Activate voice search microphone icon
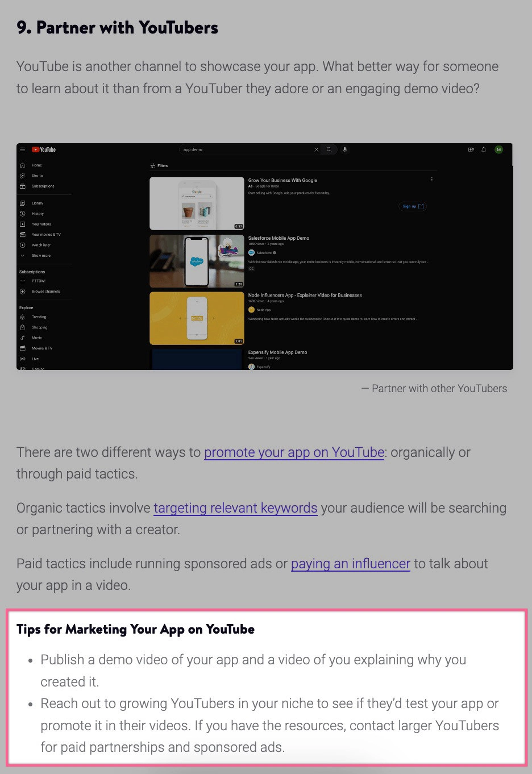532x774 pixels. click(344, 150)
